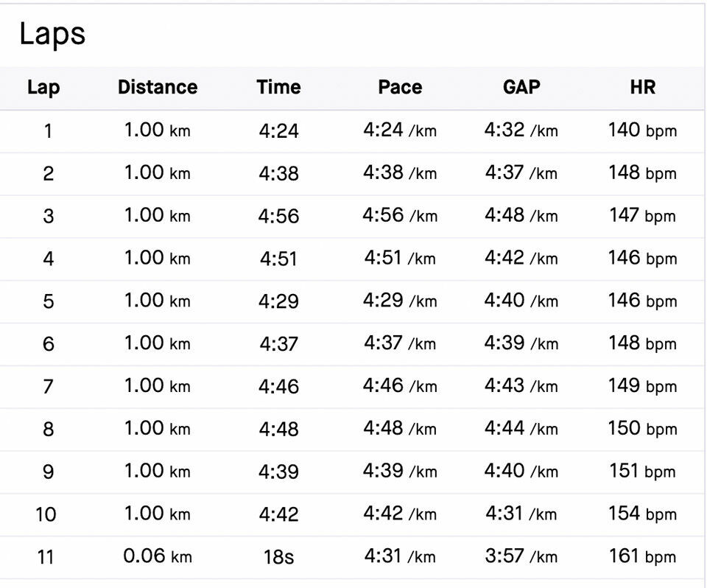Click the 0.06 km distance in lap 11
The width and height of the screenshot is (707, 588).
coord(158,556)
